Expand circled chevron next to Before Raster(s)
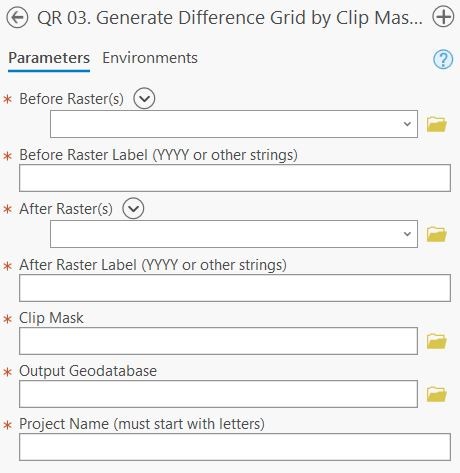The width and height of the screenshot is (460, 473). 144,98
